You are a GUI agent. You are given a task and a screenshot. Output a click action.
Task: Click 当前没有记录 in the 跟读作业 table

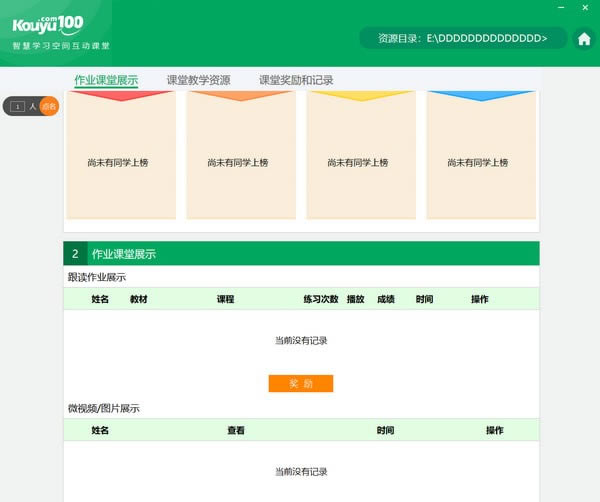coord(301,341)
